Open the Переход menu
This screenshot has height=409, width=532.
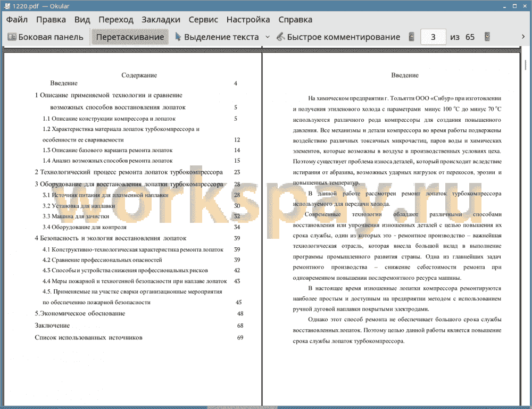click(x=115, y=20)
